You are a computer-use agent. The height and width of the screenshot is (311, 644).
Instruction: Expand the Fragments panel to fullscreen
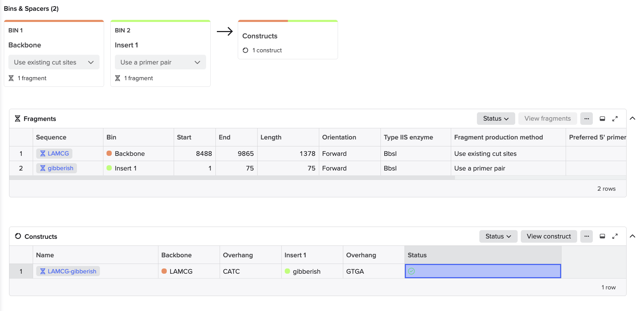[615, 119]
